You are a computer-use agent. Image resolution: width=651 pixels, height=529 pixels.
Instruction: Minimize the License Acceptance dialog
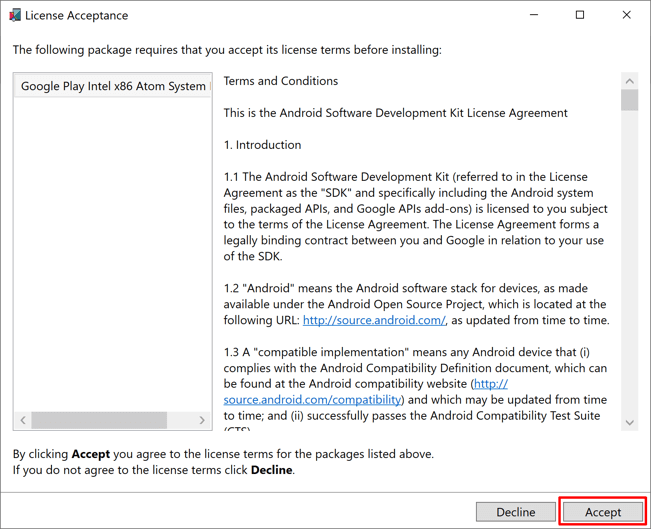[533, 15]
